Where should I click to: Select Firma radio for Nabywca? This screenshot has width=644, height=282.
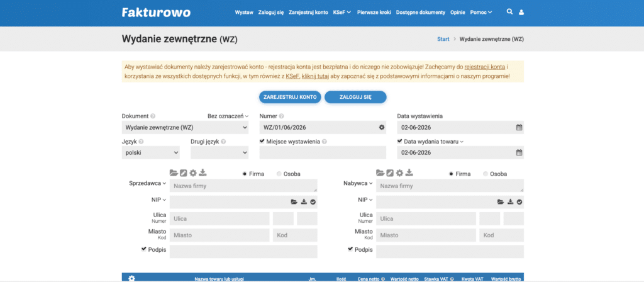pyautogui.click(x=452, y=174)
